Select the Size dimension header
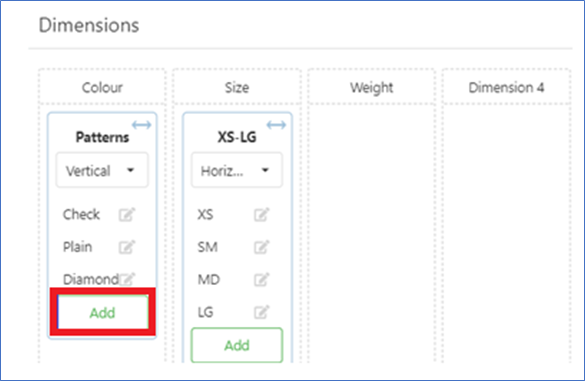Screen dimensions: 585x381 (237, 87)
